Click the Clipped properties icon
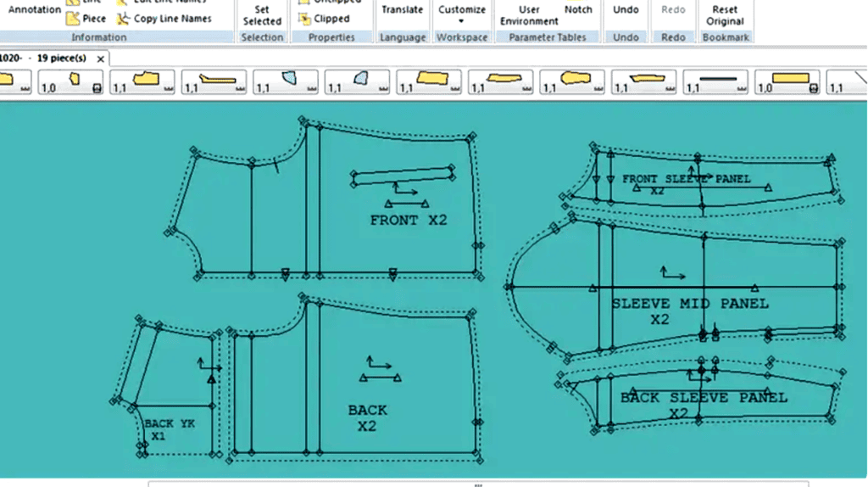This screenshot has width=868, height=487. click(x=304, y=19)
